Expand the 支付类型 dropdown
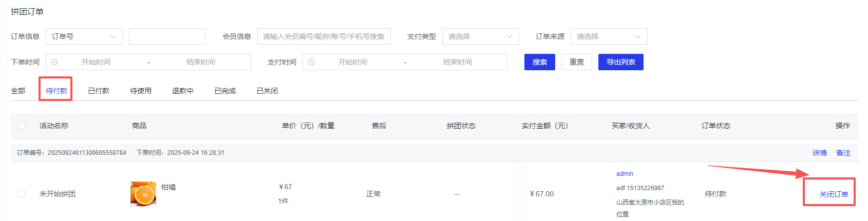Screen dimensions: 868x221 point(480,36)
